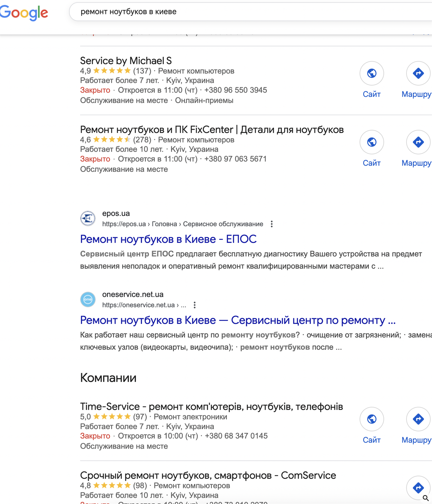Open more options for oneservice.net.ua result
Viewport: 432px width, 504px height.
pyautogui.click(x=194, y=305)
